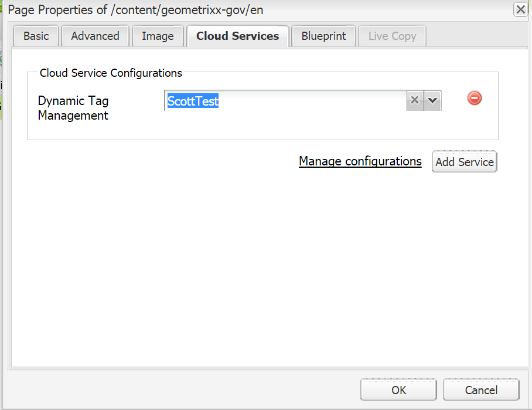Follow the Manage configurations link

coord(360,161)
